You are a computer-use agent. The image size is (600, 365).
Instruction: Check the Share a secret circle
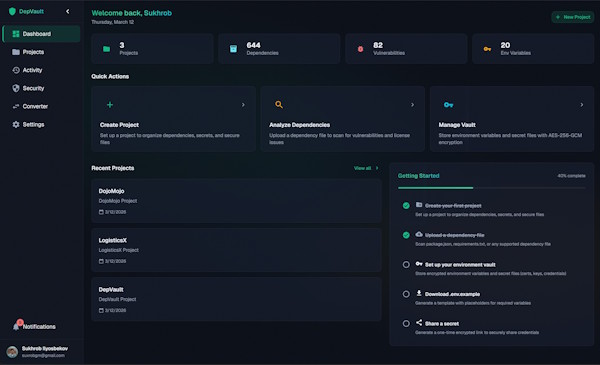point(406,323)
